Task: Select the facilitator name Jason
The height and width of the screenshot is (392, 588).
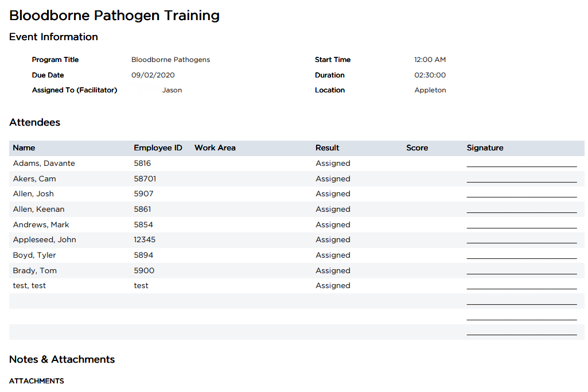Action: click(172, 90)
